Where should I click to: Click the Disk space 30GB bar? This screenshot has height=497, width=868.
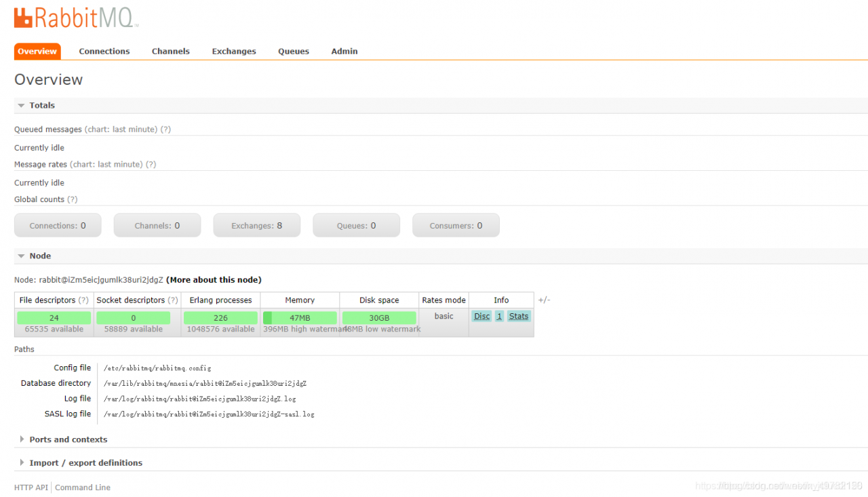(379, 318)
